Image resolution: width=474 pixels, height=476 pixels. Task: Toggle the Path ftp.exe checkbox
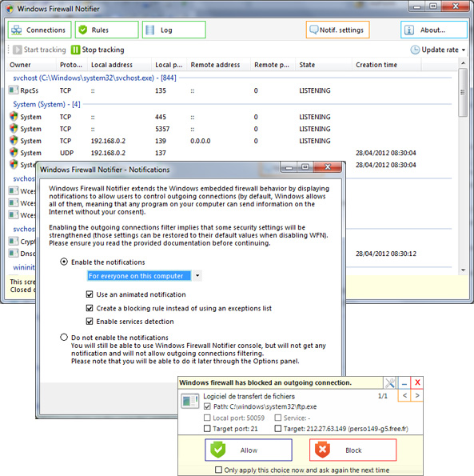click(207, 406)
